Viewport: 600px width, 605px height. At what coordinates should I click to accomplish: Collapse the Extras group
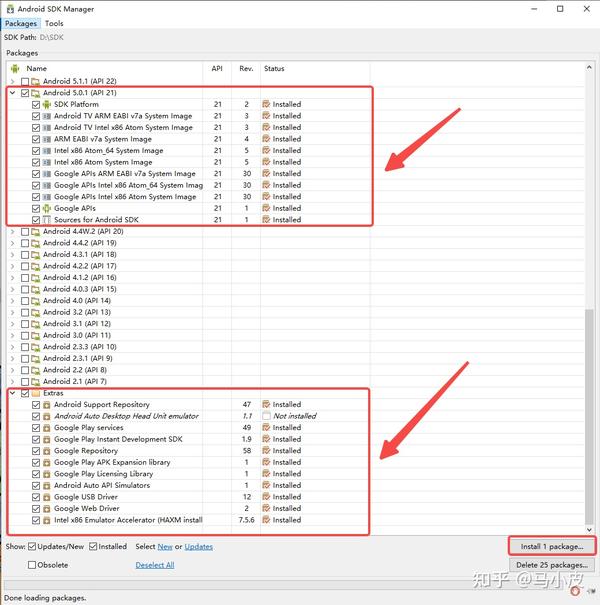12,393
